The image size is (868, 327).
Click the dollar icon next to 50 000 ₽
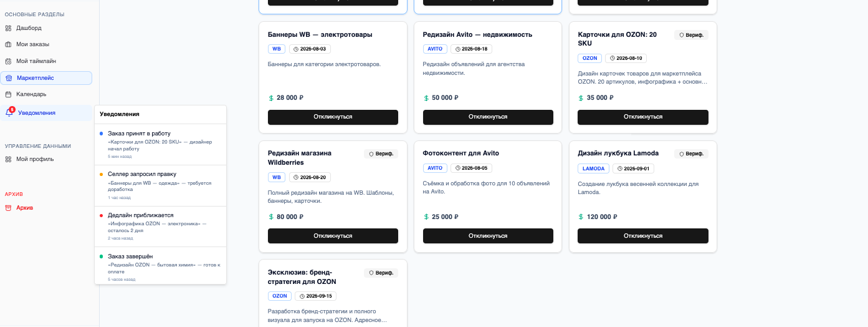[426, 98]
